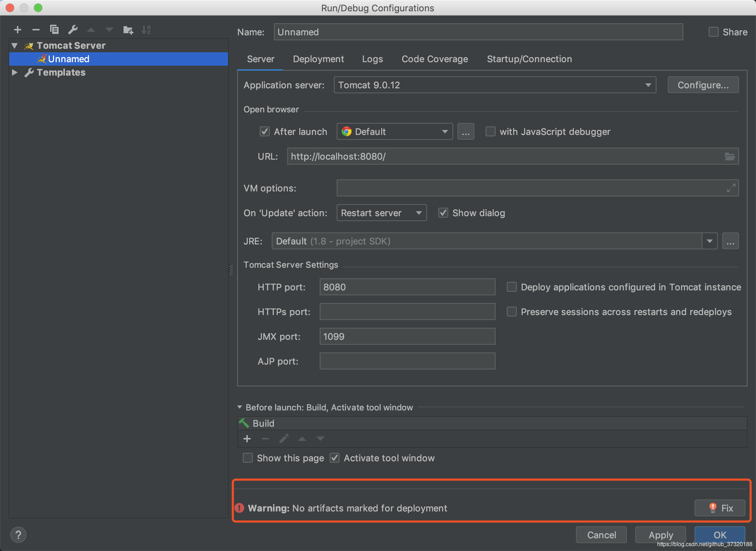Sort configurations alphabetically icon
Image resolution: width=756 pixels, height=551 pixels.
(146, 30)
